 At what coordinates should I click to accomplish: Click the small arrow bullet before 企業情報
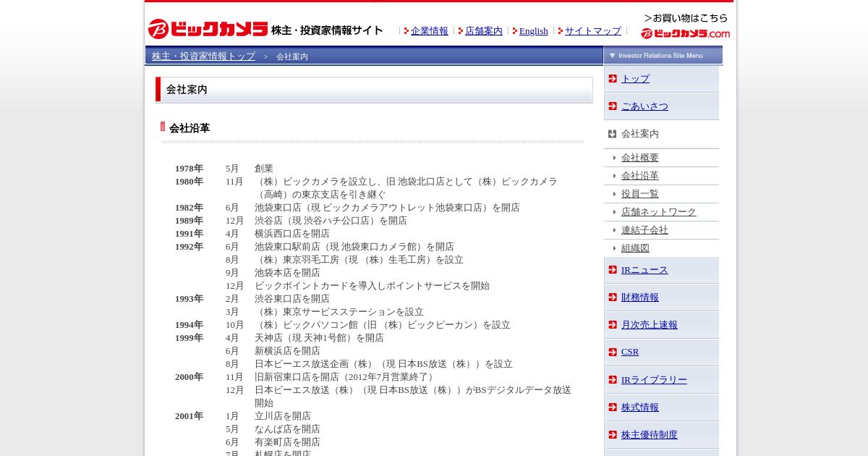coord(407,31)
